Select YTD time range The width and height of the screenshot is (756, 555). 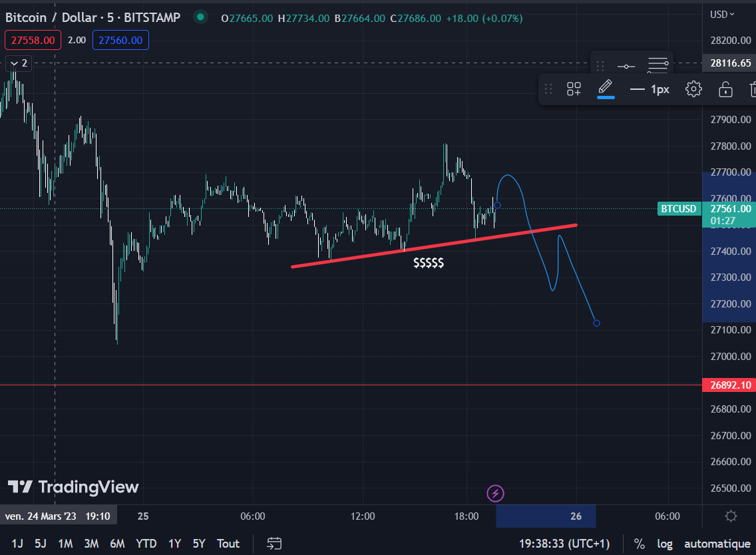146,544
